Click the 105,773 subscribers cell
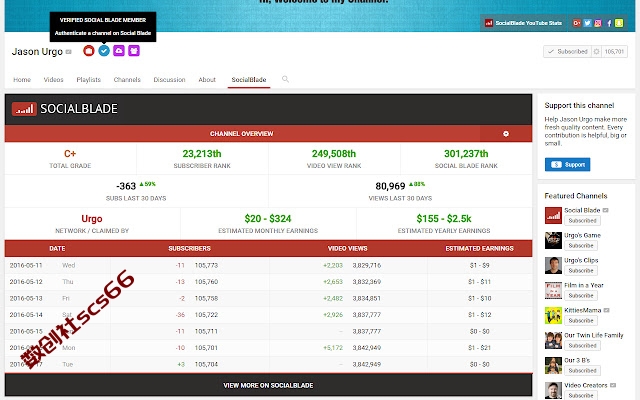 pos(206,265)
